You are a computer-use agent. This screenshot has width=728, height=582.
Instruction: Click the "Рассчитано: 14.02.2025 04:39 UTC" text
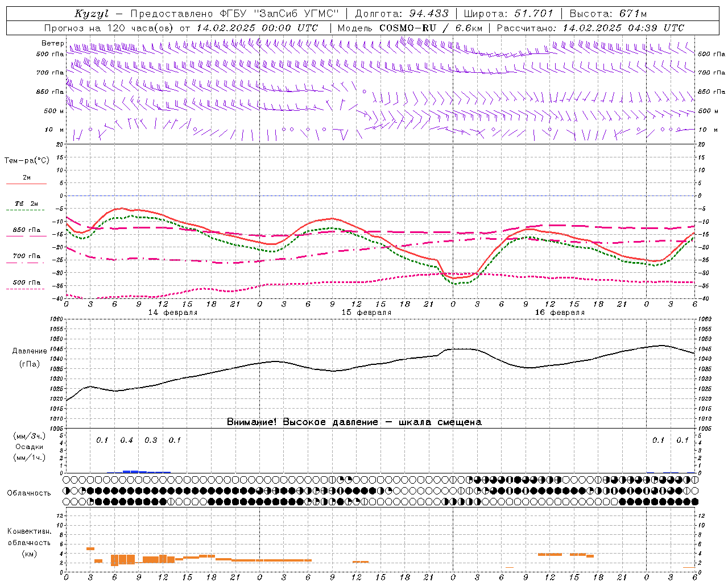(590, 28)
